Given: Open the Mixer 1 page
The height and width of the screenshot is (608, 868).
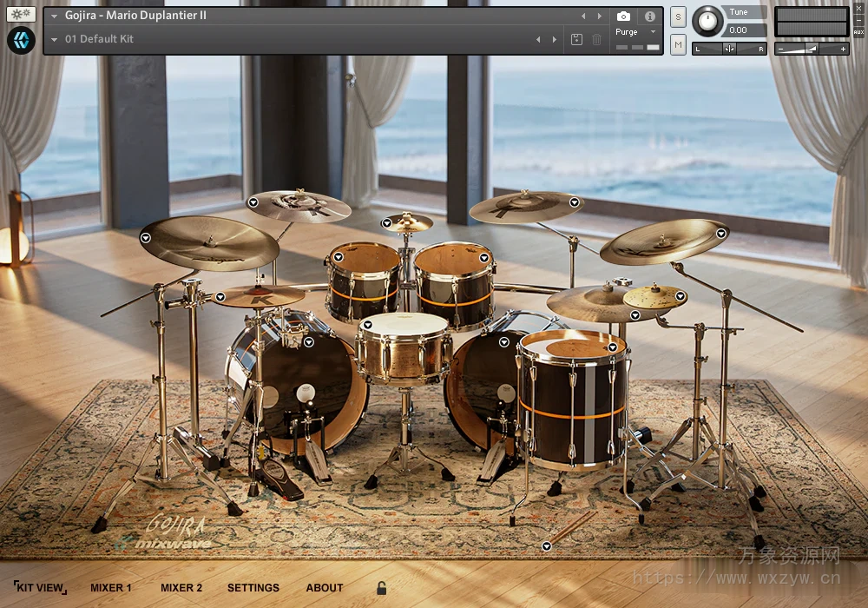Looking at the screenshot, I should pyautogui.click(x=110, y=588).
